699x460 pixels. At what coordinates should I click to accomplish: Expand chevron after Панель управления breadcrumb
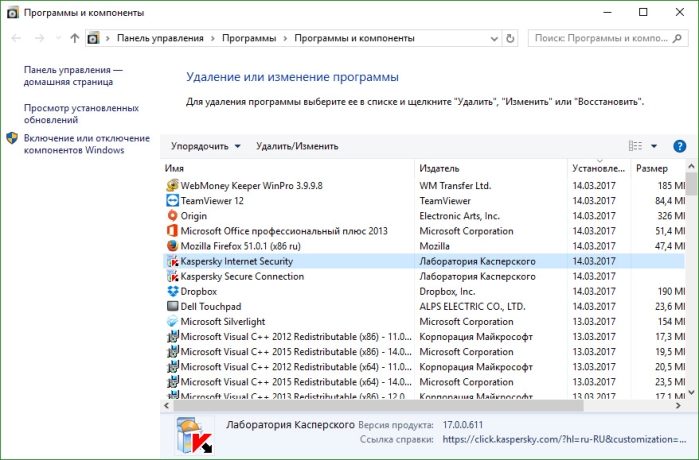tap(213, 38)
